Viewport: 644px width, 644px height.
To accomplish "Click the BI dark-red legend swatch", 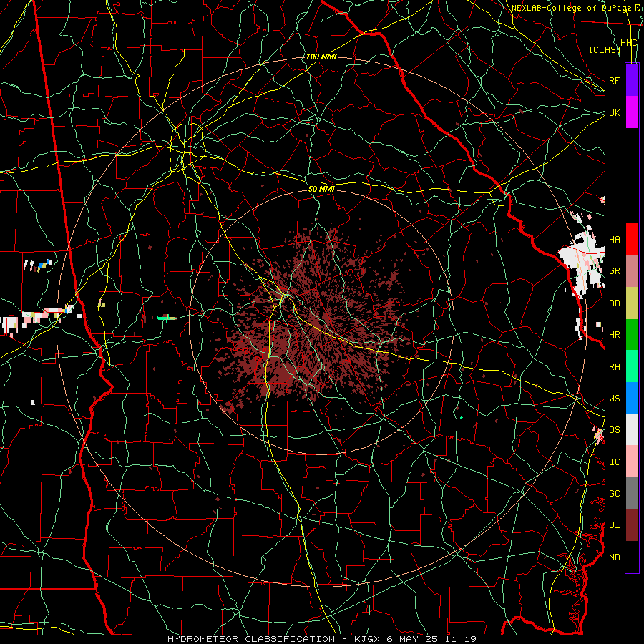I will click(632, 525).
